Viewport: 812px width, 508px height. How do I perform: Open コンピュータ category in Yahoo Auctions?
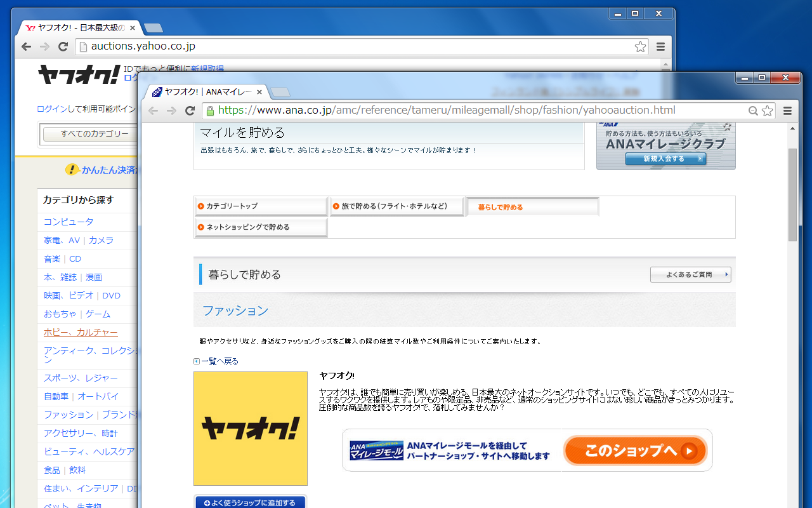[69, 222]
